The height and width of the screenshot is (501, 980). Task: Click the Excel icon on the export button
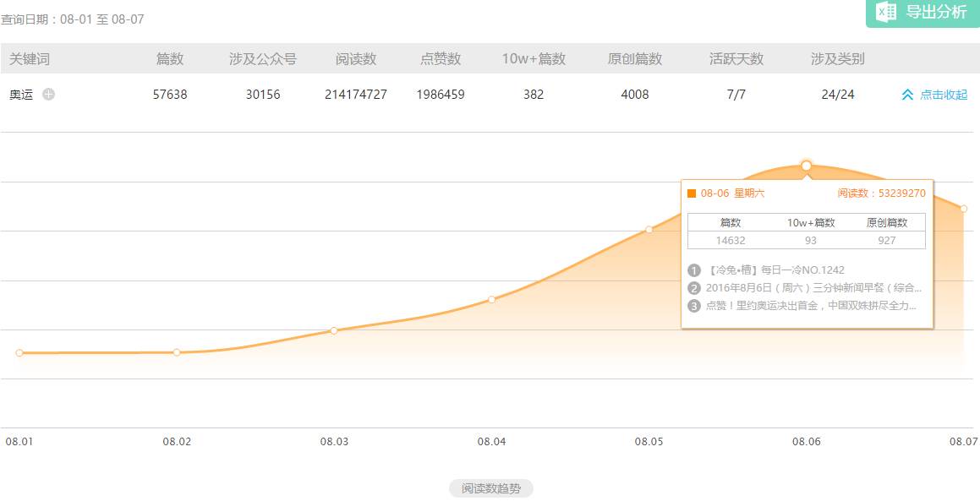[886, 12]
